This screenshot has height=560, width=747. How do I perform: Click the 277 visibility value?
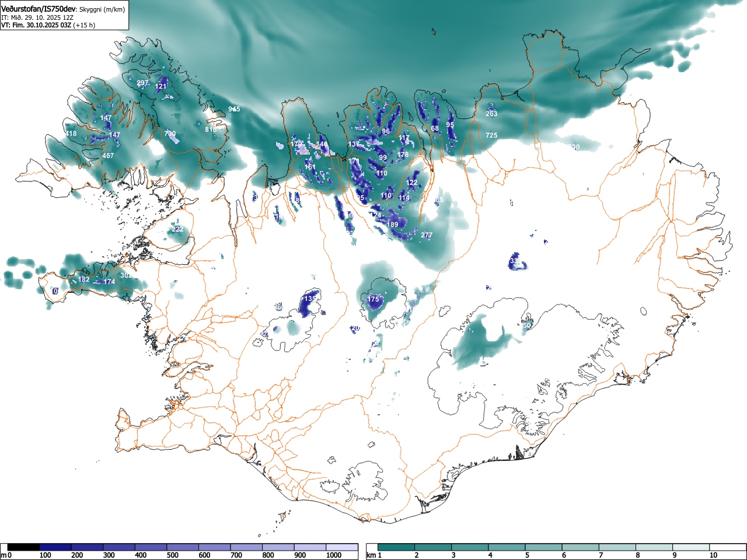(427, 235)
